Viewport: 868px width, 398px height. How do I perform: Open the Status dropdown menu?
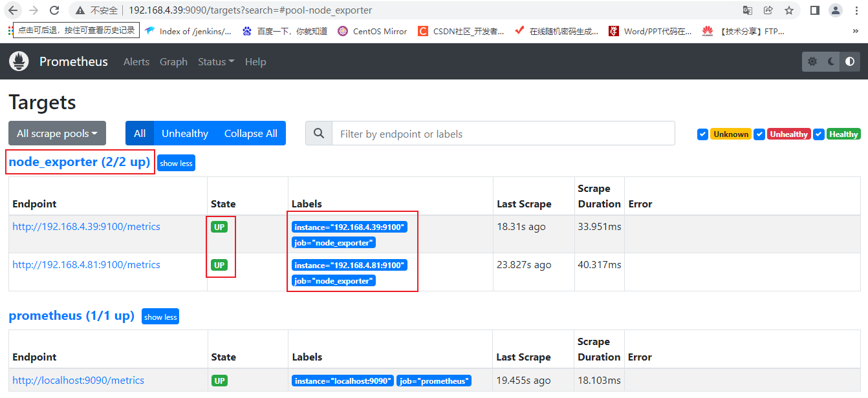pos(216,61)
